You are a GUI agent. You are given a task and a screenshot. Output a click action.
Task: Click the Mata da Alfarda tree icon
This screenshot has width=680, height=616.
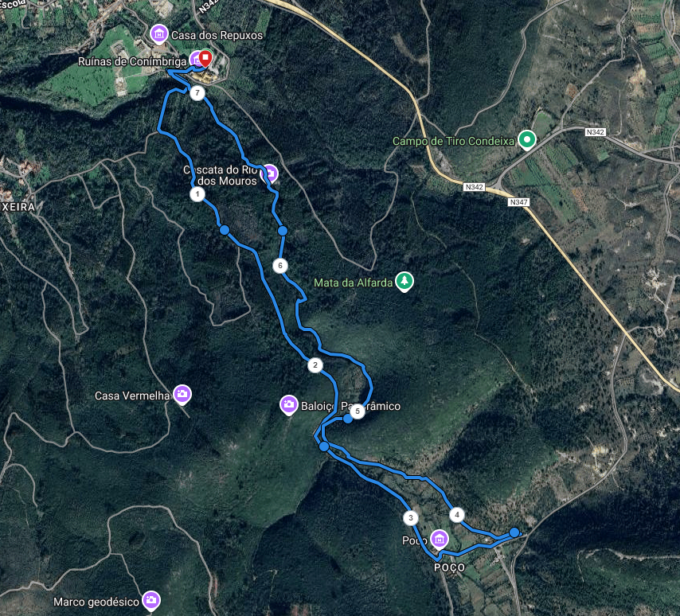(x=404, y=281)
